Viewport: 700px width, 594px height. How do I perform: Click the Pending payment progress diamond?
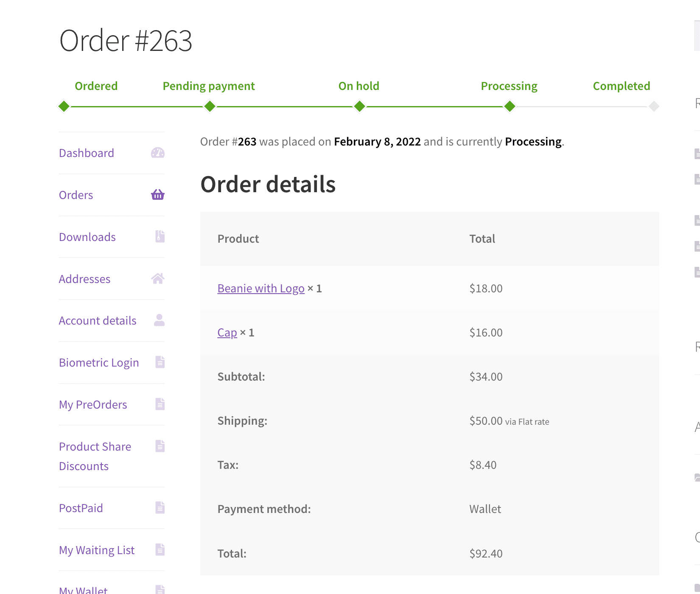click(210, 106)
